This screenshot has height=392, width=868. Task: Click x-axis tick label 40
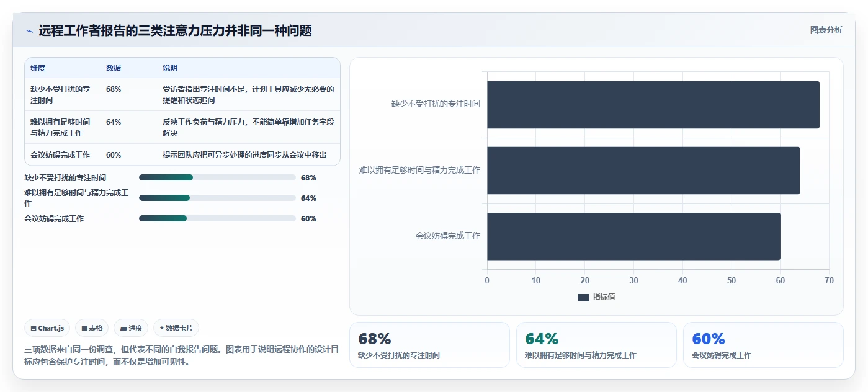682,281
